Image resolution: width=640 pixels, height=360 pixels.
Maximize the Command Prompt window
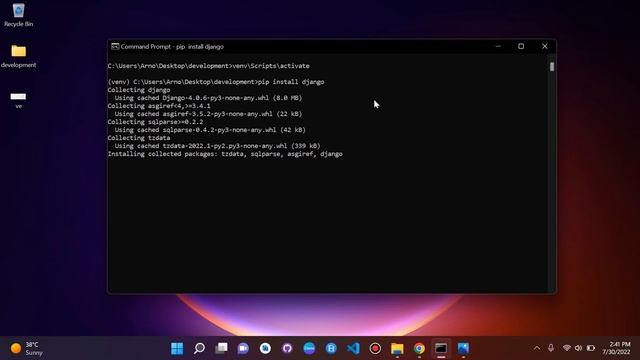point(521,47)
